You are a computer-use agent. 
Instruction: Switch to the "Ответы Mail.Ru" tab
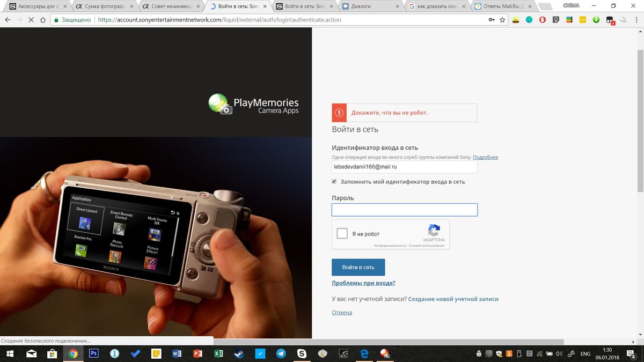pos(504,6)
